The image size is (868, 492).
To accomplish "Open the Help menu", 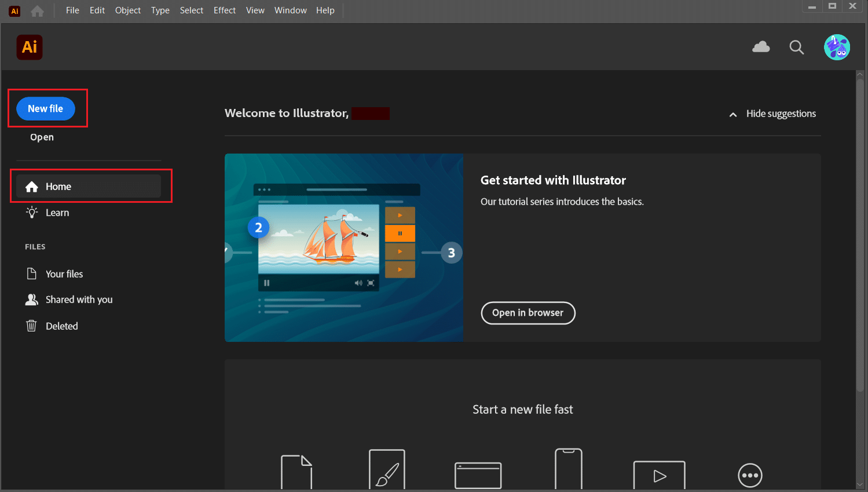I will tap(325, 10).
